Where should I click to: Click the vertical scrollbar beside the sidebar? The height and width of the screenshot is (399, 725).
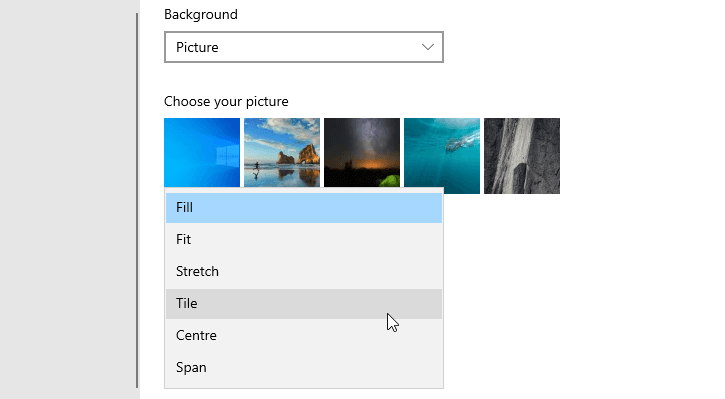137,200
